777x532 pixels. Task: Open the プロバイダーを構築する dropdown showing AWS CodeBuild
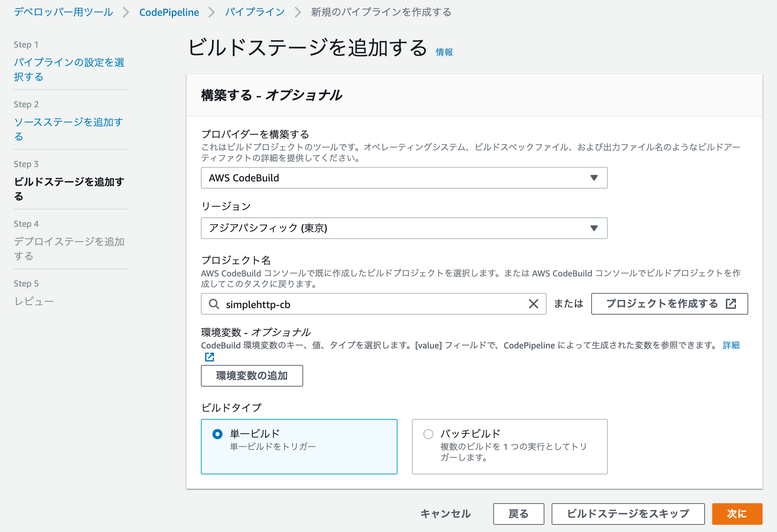[403, 177]
